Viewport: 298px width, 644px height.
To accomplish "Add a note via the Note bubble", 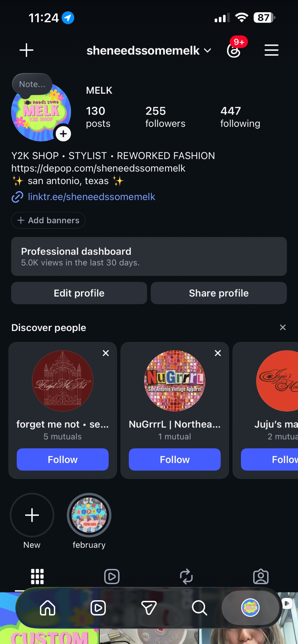I will click(x=32, y=84).
